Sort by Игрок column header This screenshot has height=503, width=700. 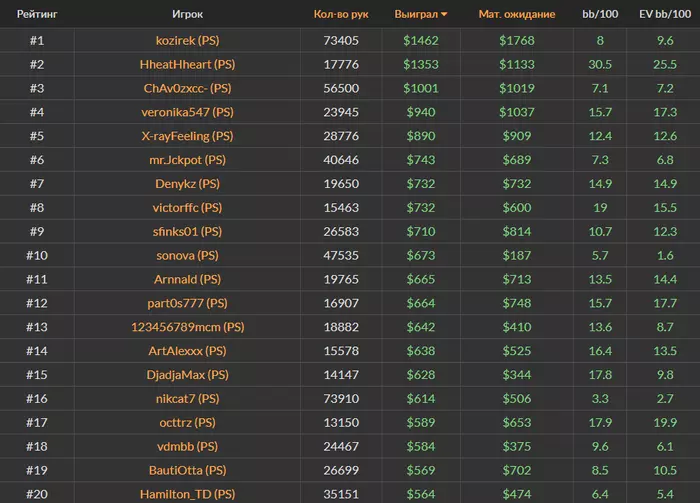pos(188,15)
